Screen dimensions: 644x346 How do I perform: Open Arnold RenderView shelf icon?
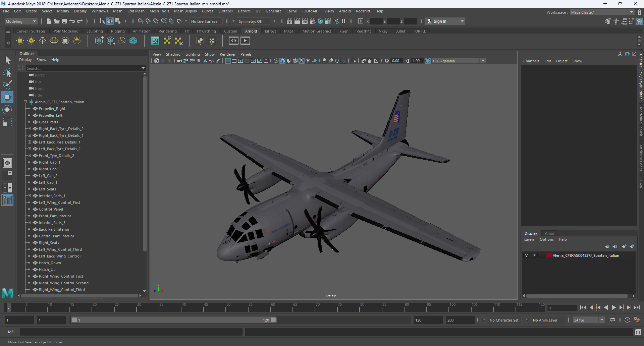tap(234, 41)
